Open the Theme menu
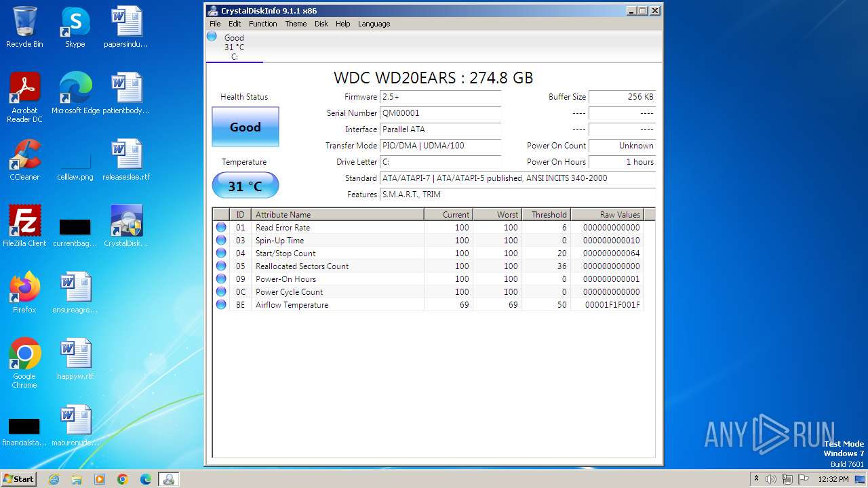868x488 pixels. [296, 24]
